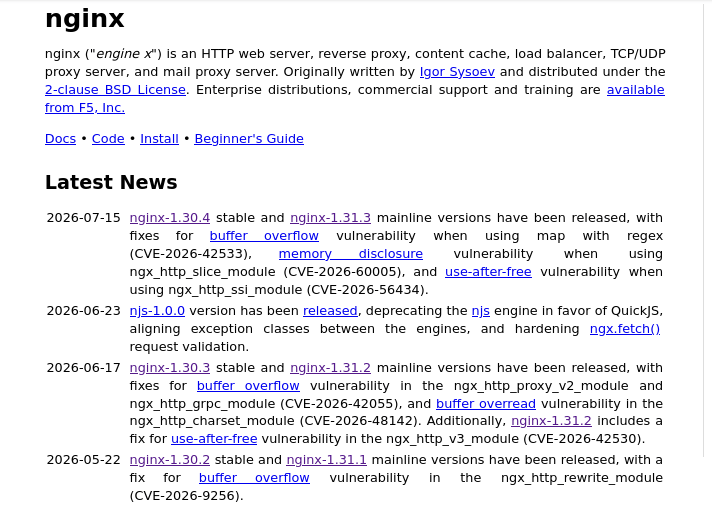Open the nginx-1.31.1 mainline release link

[326, 460]
